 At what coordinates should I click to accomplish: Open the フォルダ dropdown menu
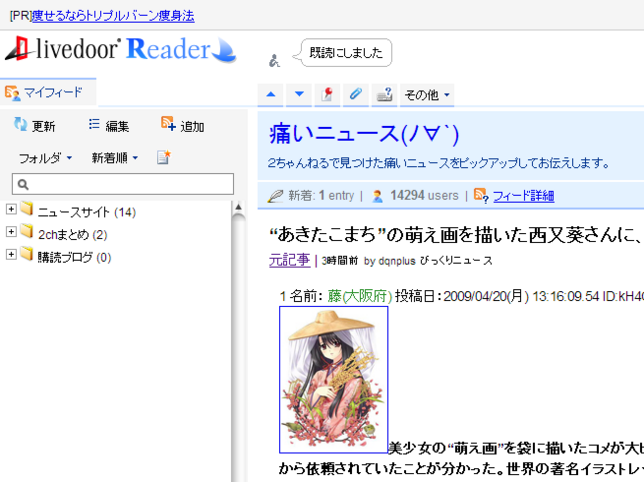45,158
